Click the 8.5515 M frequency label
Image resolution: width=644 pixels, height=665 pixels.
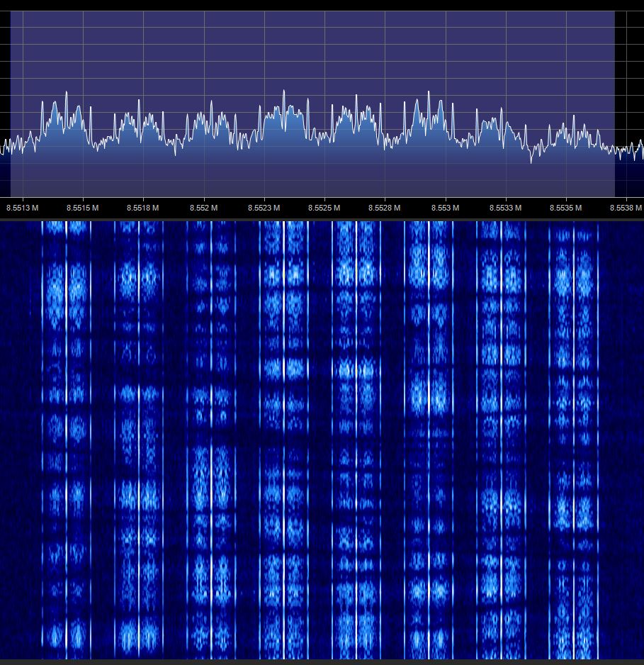(83, 208)
